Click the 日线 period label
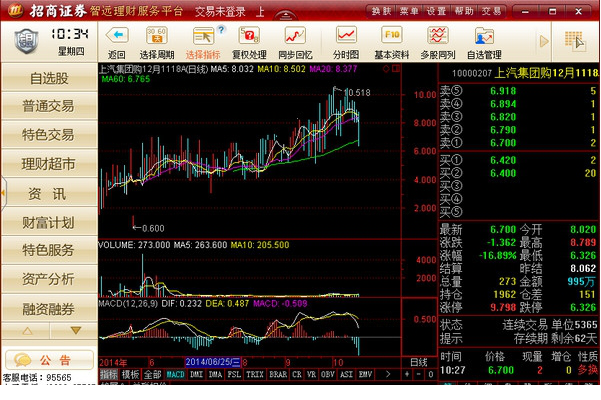The width and height of the screenshot is (601, 400). (x=419, y=362)
